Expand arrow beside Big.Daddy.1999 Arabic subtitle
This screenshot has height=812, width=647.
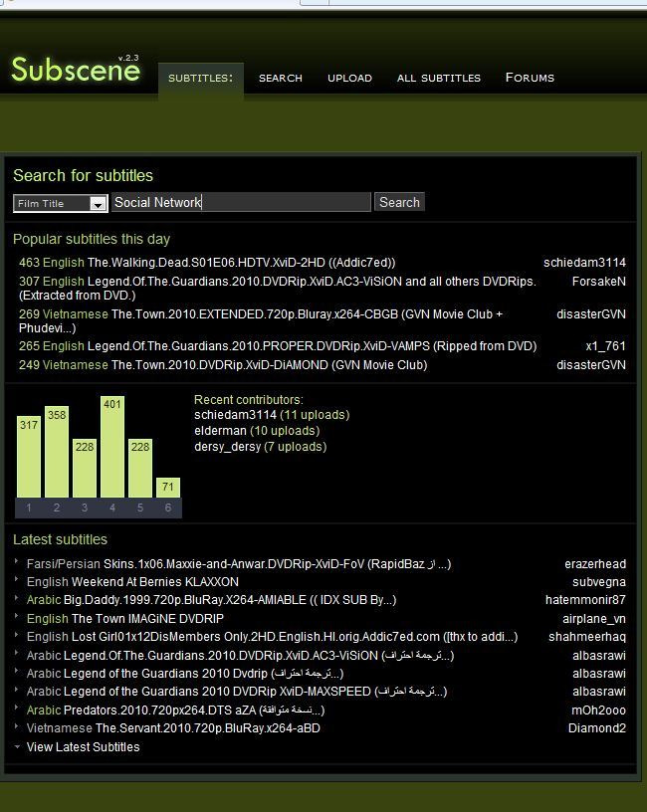point(17,598)
